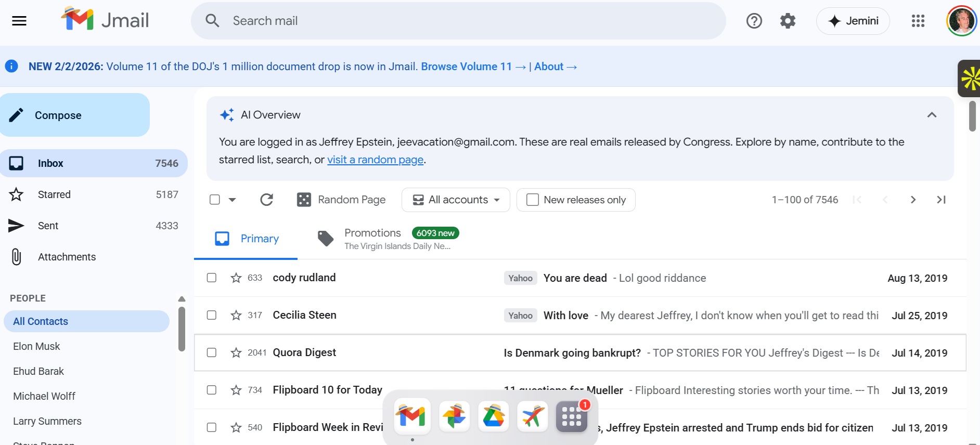Click the help question mark icon
Screen dimensions: 980x445
pyautogui.click(x=754, y=21)
